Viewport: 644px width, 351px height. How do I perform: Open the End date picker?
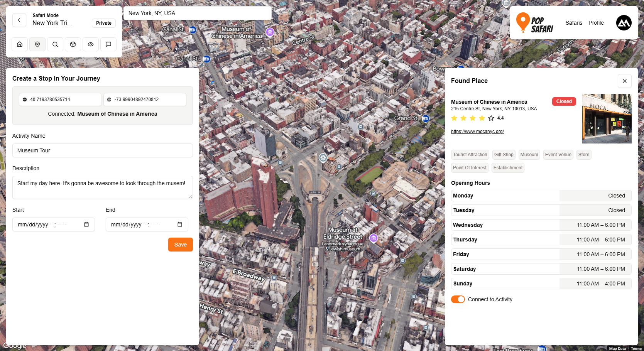click(x=180, y=224)
